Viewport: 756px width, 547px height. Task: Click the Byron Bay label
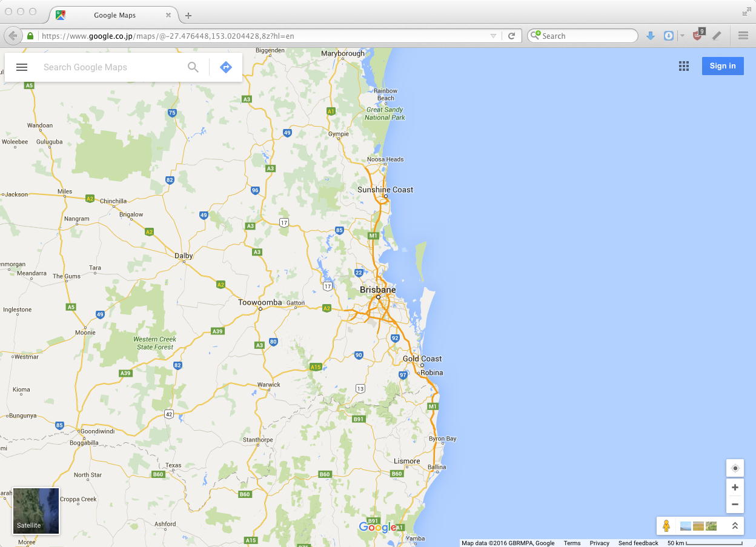tap(442, 439)
